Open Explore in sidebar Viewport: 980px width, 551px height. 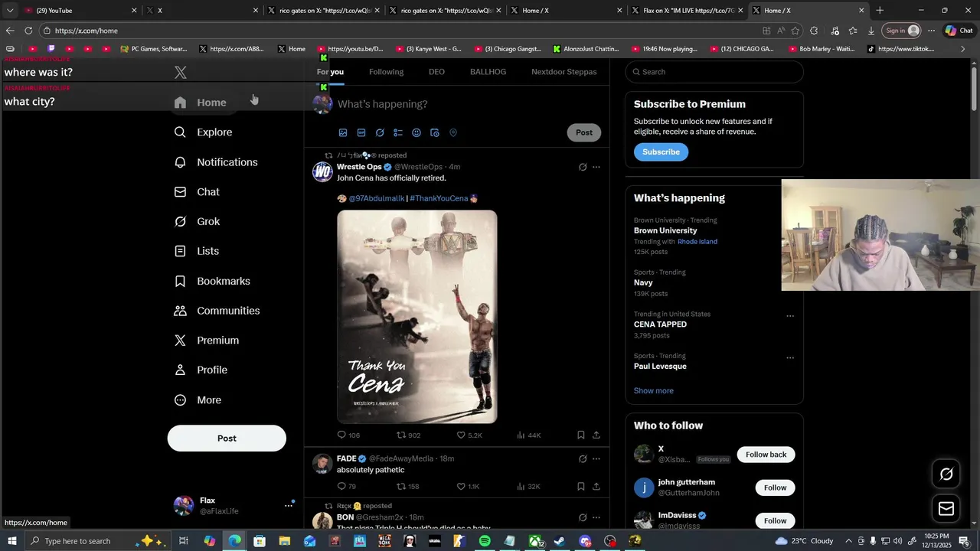204,132
